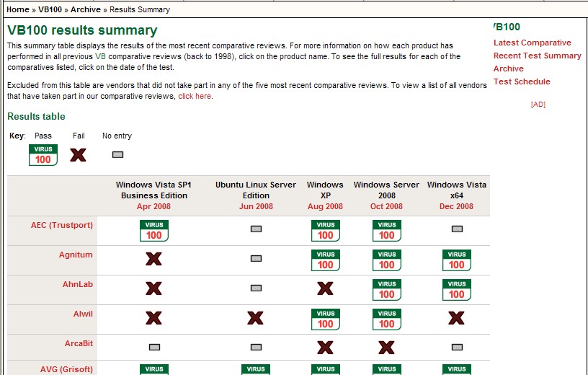This screenshot has height=375, width=588.
Task: Click Alwil's Jun 2008 fail X
Action: tap(255, 318)
